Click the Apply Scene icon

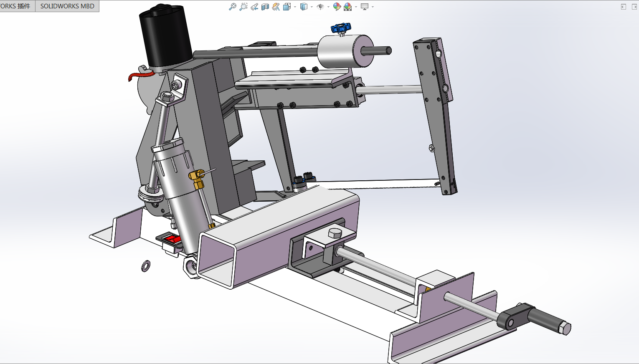(x=348, y=7)
